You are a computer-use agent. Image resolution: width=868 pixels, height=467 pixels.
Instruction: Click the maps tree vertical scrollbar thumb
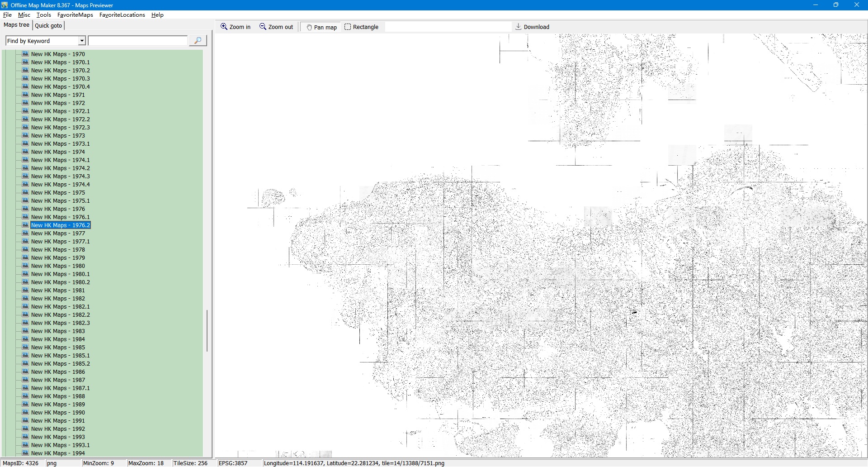pos(207,330)
